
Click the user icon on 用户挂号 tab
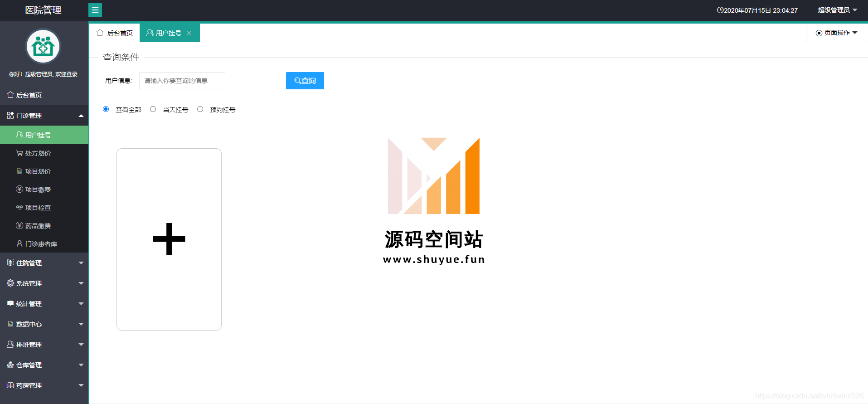click(x=150, y=33)
